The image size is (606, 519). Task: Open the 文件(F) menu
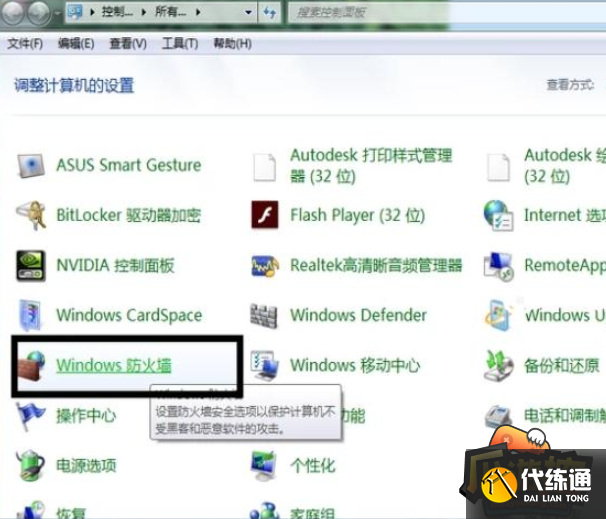tap(25, 43)
